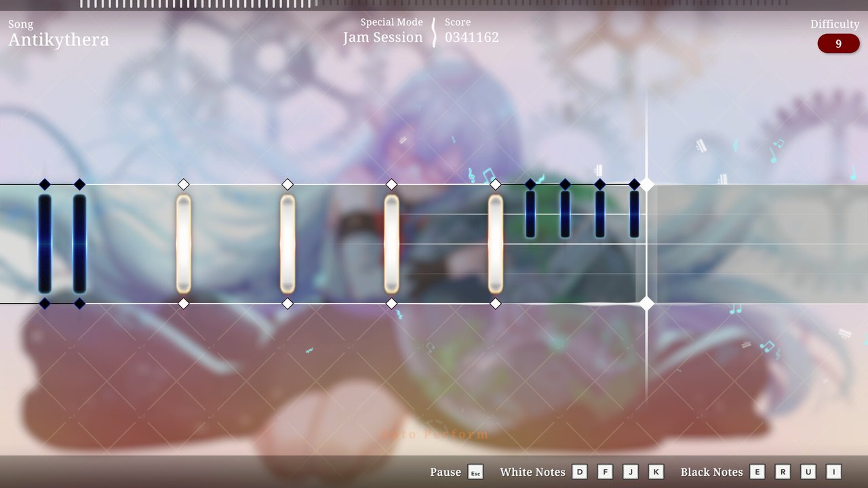This screenshot has width=868, height=488.
Task: Click the F key icon for White Notes
Action: [x=605, y=472]
